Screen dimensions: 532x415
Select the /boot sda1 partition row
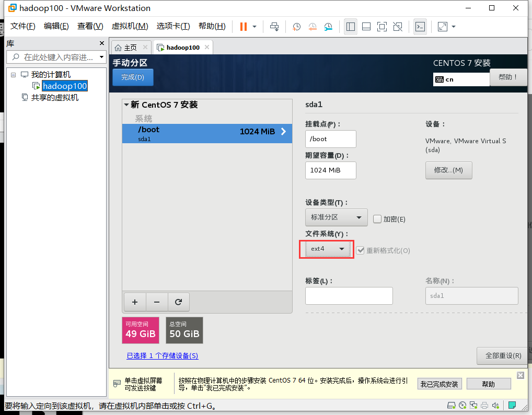point(207,133)
